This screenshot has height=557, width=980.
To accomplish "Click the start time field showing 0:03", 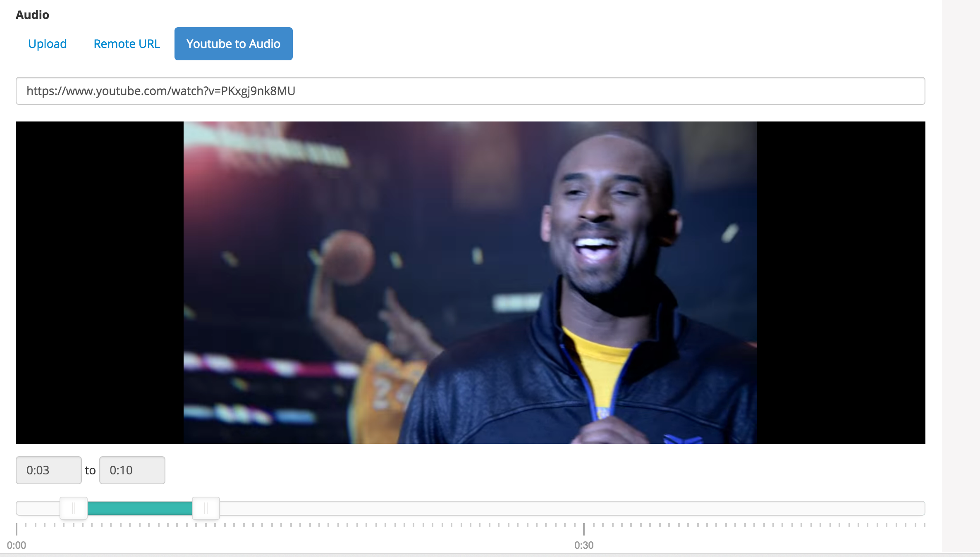I will click(x=48, y=470).
